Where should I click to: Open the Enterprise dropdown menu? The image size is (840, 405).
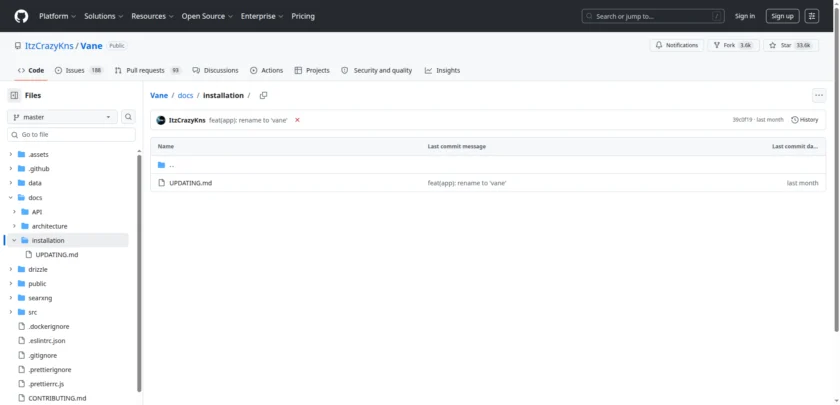click(x=262, y=16)
